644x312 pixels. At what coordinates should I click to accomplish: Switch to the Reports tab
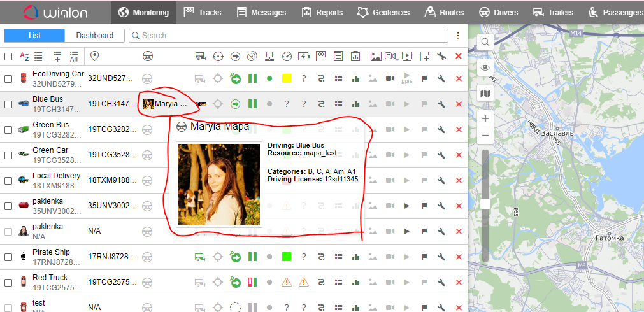pos(322,12)
